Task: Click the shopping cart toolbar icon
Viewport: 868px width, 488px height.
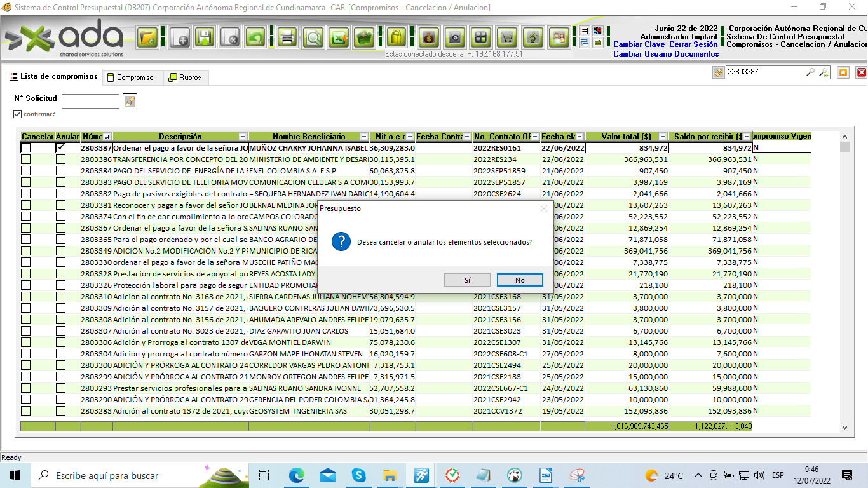Action: tap(506, 37)
